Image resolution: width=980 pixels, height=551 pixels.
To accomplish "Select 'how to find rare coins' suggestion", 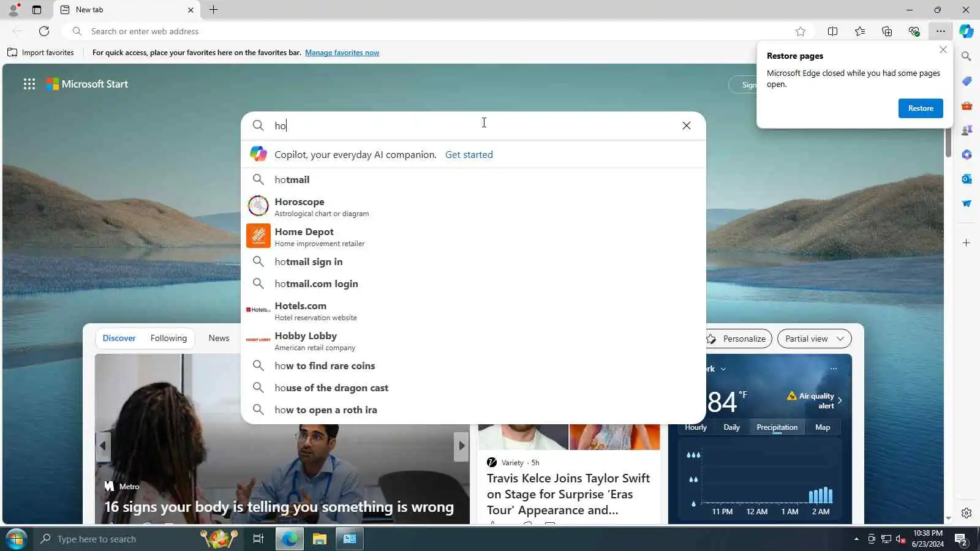I will pos(473,365).
